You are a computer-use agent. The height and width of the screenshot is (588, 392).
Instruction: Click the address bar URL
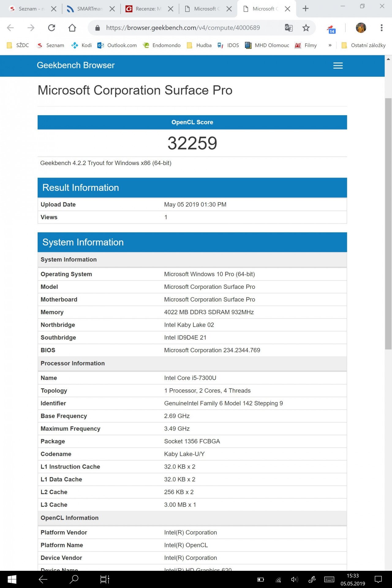coord(183,28)
